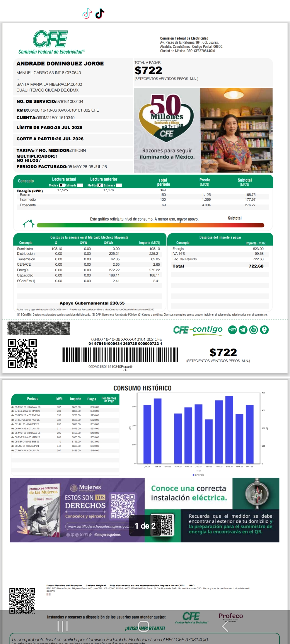
Task: Click the green-to-red consumption level bar
Action: (x=150, y=225)
